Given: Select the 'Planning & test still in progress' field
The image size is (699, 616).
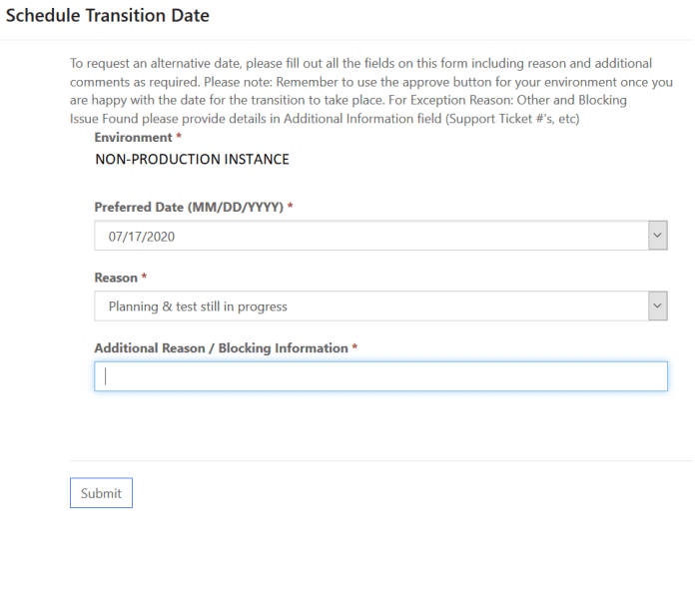Looking at the screenshot, I should coord(369,307).
